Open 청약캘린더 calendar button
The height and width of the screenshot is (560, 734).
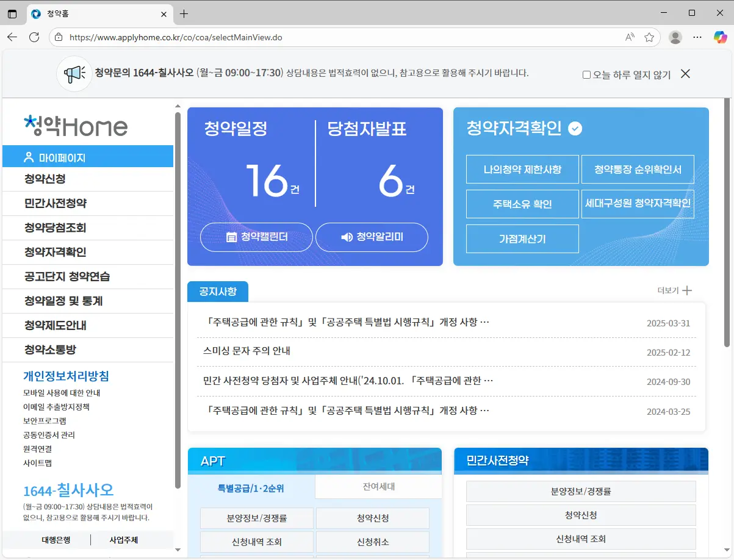click(x=256, y=237)
